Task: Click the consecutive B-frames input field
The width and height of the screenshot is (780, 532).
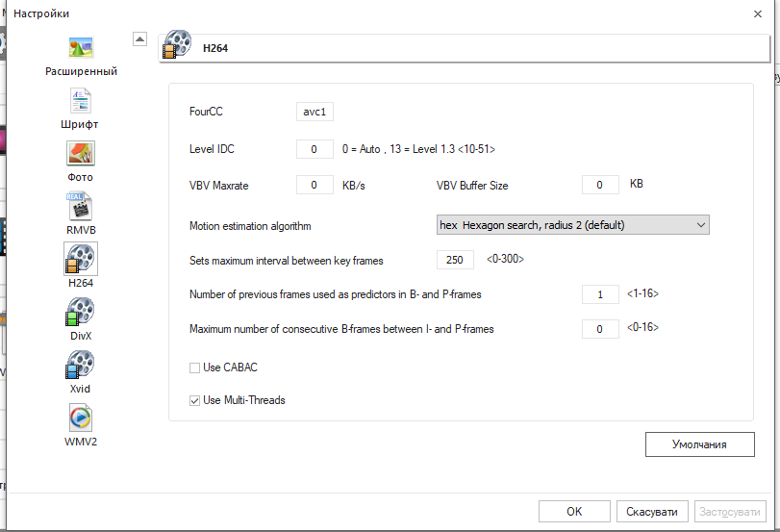Action: point(600,329)
